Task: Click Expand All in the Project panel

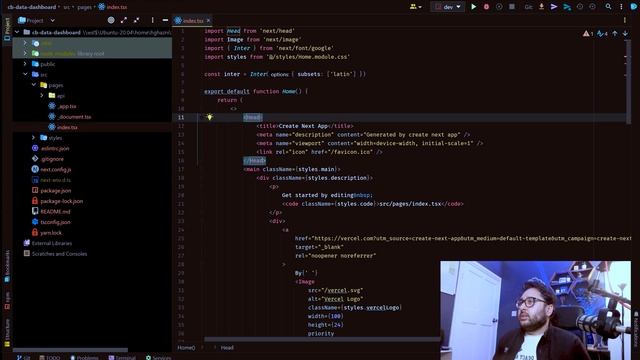Action: point(124,20)
